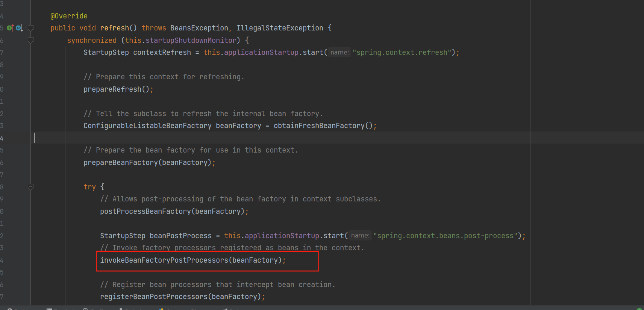
Task: Click the "spring.context.refresh" string literal
Action: 402,52
